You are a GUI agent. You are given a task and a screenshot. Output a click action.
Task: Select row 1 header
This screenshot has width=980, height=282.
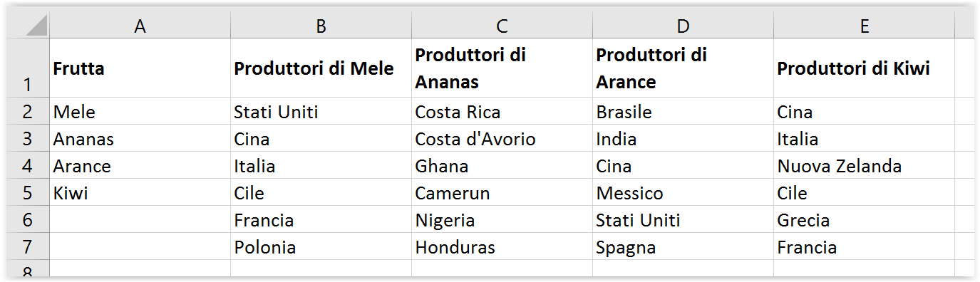coord(27,68)
